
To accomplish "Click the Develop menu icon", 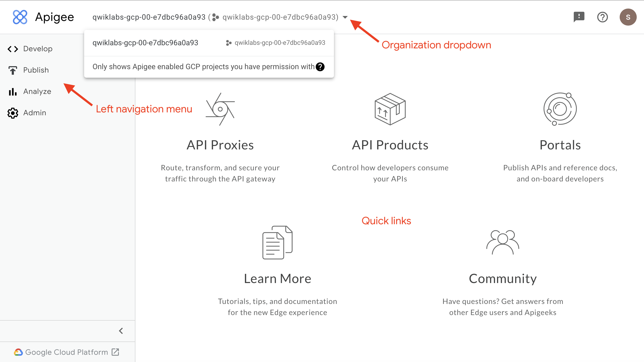I will (x=12, y=49).
